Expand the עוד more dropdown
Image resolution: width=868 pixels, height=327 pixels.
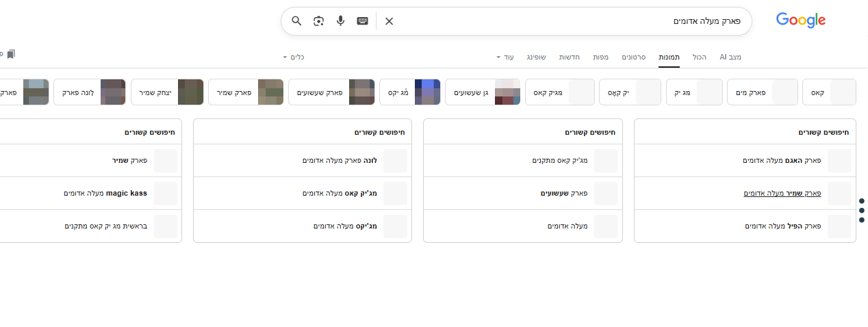point(505,57)
